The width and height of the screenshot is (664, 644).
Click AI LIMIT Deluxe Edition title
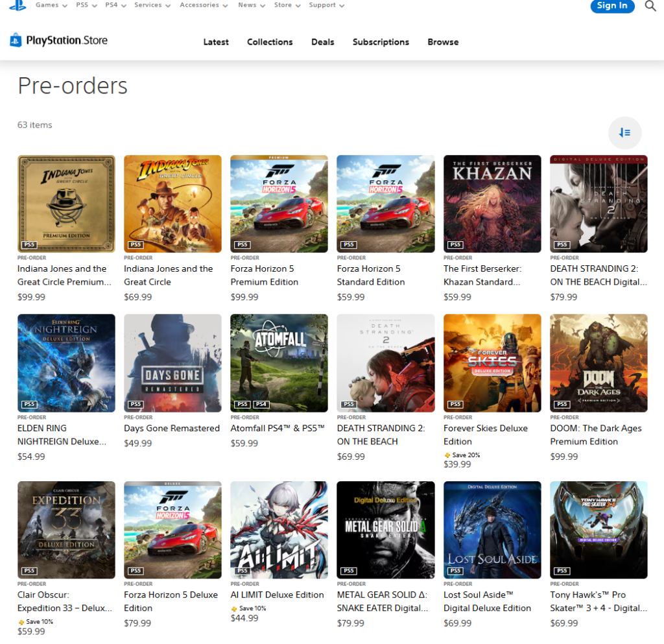(277, 595)
